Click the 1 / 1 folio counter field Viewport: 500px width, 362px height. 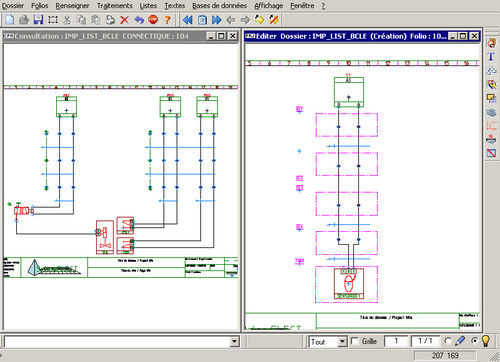pos(425,341)
